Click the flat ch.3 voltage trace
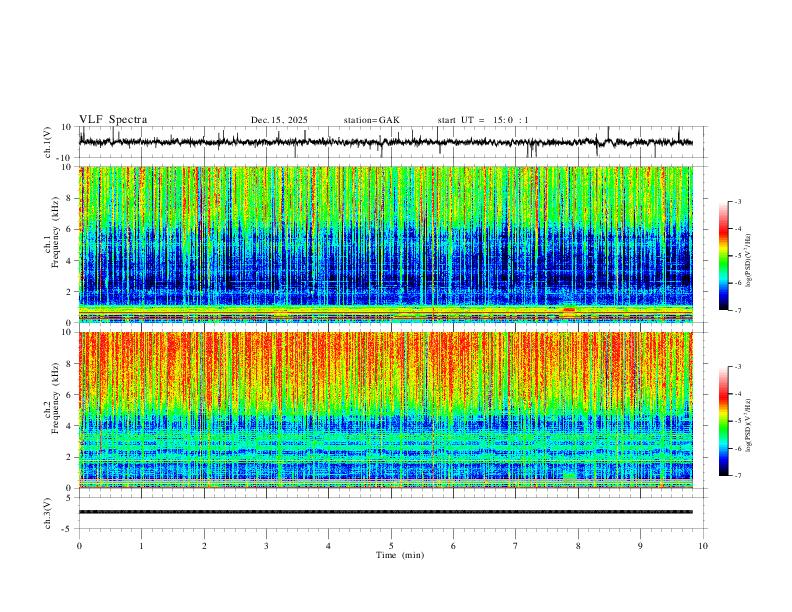 pyautogui.click(x=385, y=512)
